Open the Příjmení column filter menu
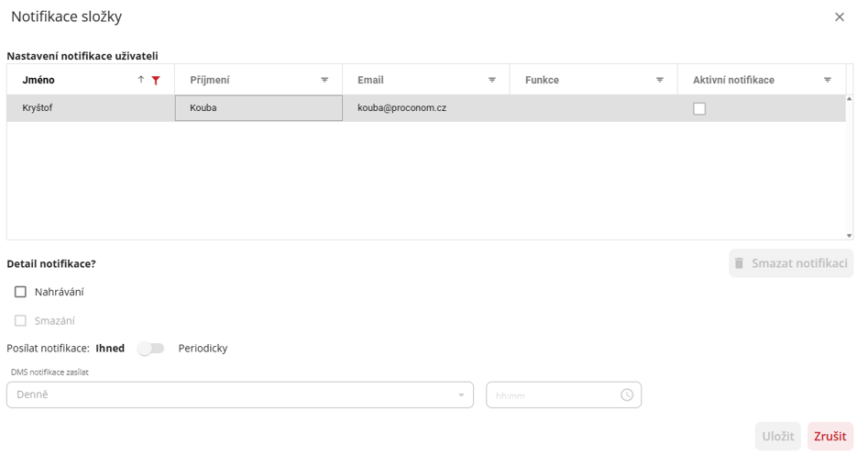 pyautogui.click(x=324, y=81)
